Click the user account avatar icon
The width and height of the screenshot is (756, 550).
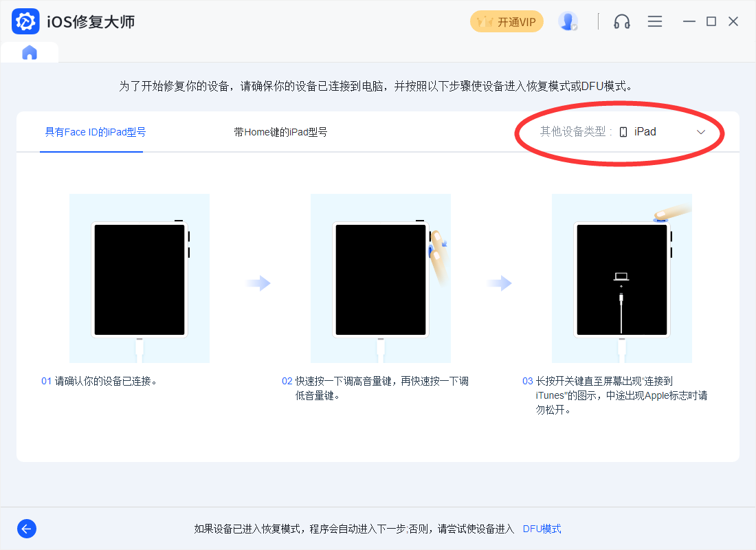click(x=568, y=21)
